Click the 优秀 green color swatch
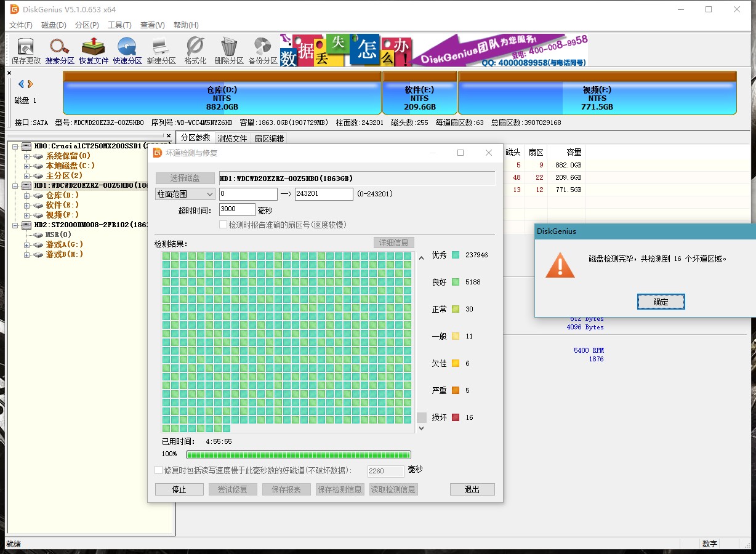The height and width of the screenshot is (554, 756). point(456,255)
